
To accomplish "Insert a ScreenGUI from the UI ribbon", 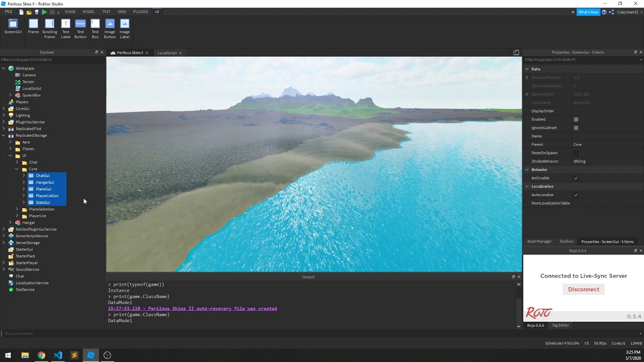I will coord(13,27).
